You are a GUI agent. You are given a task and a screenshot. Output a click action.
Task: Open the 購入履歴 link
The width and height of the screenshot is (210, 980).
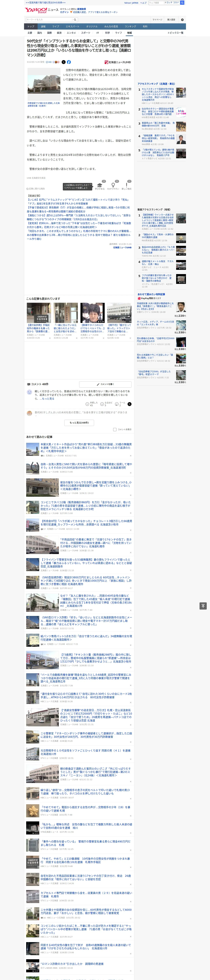tap(171, 19)
